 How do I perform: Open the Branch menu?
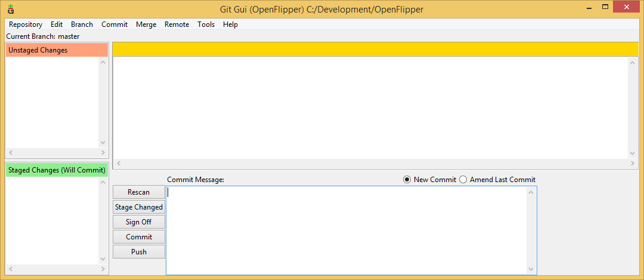click(82, 24)
